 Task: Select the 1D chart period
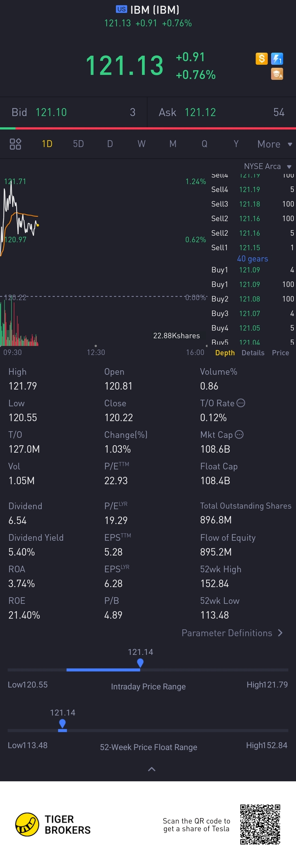pyautogui.click(x=47, y=144)
